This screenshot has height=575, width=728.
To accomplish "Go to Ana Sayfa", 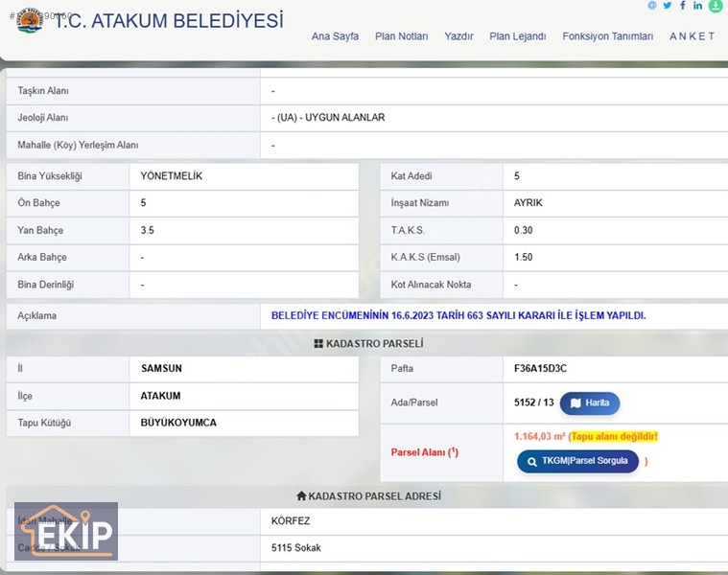I will tap(335, 36).
